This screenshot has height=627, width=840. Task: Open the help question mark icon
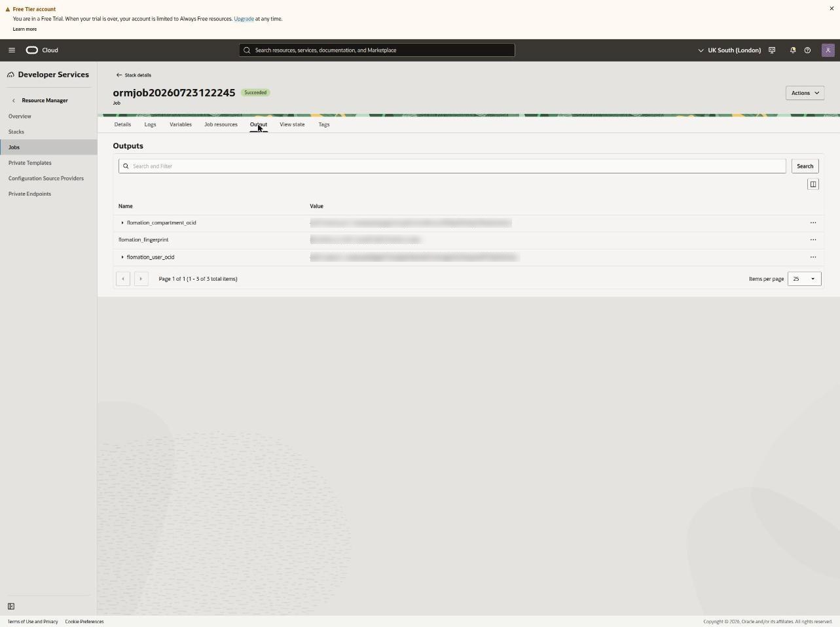[x=807, y=50]
